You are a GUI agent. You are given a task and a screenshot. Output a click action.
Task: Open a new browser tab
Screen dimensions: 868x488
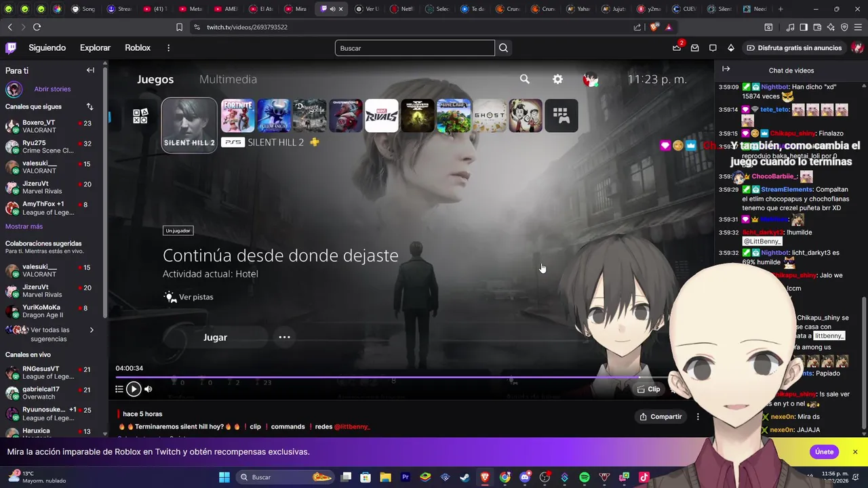coord(781,9)
